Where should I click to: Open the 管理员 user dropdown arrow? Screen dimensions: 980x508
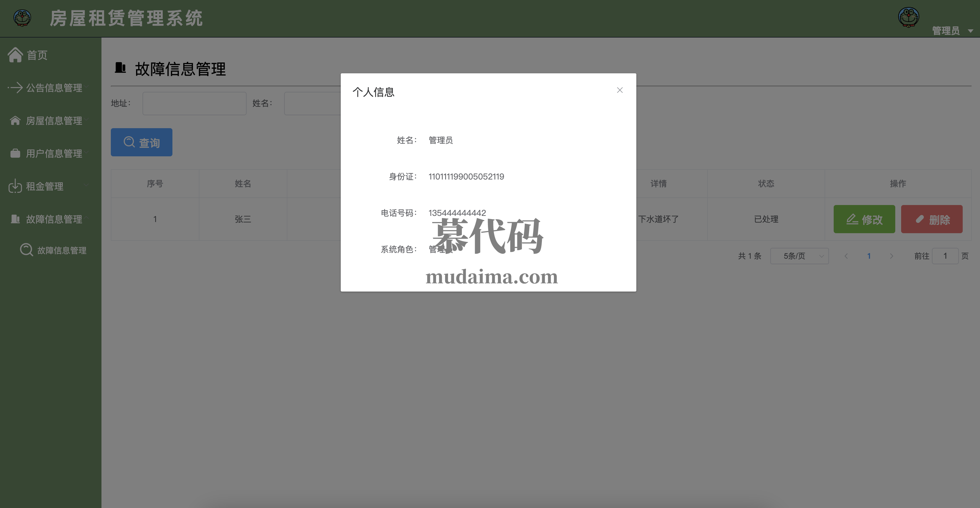point(971,31)
